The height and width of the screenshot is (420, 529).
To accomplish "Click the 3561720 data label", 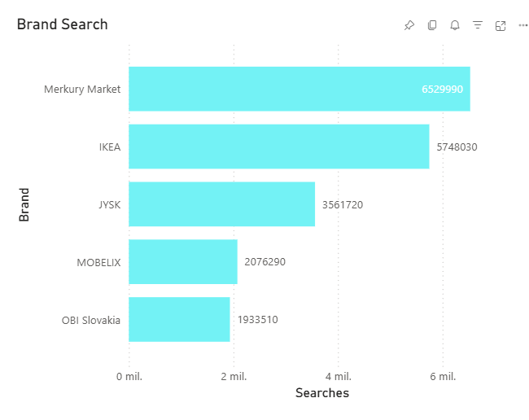I will click(343, 205).
